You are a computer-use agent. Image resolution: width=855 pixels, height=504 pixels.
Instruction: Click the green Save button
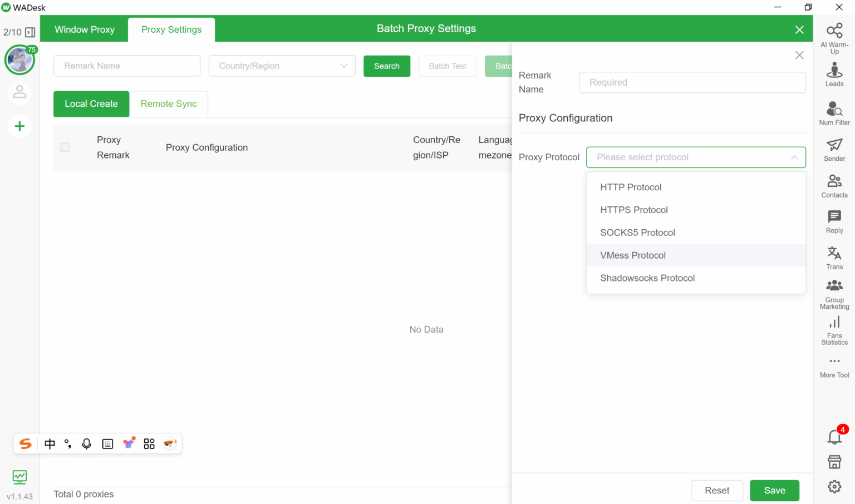pos(774,491)
